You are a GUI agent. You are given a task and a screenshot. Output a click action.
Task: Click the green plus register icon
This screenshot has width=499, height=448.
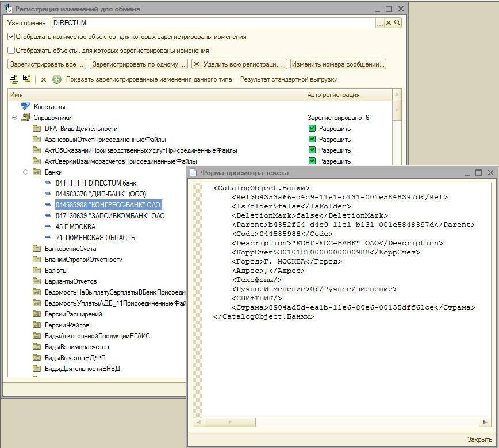57,79
